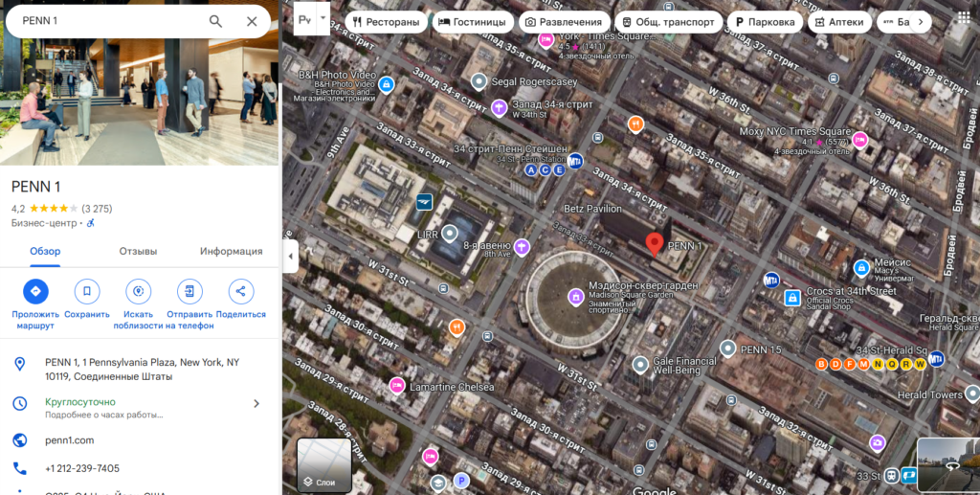This screenshot has height=495, width=980.
Task: Filter map by Гостиницы chip
Action: coord(470,22)
